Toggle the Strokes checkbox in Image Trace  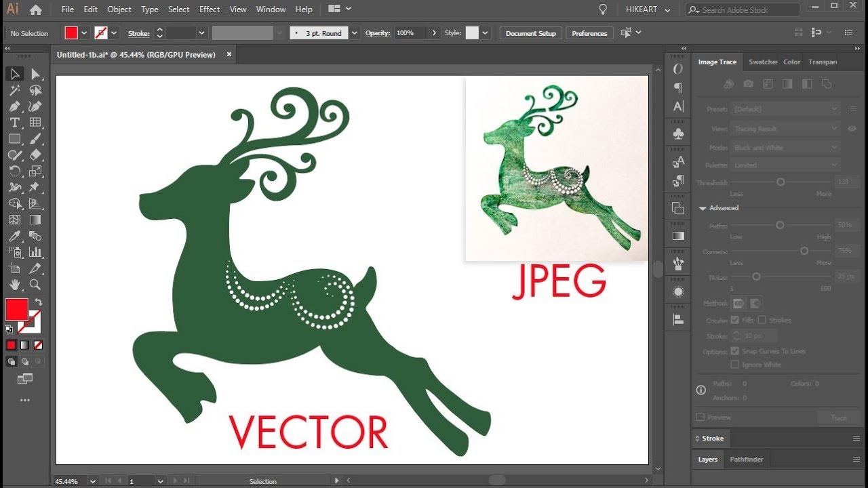762,320
